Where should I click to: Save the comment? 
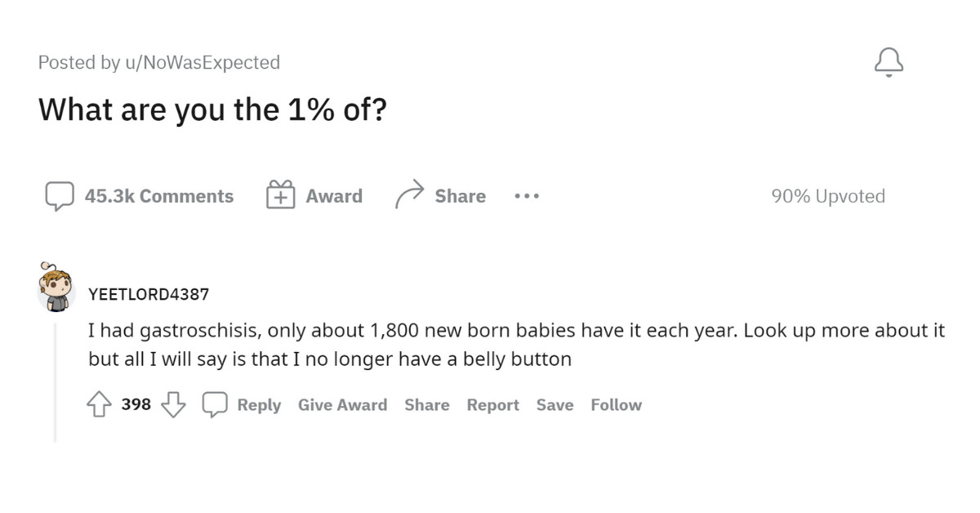point(555,404)
